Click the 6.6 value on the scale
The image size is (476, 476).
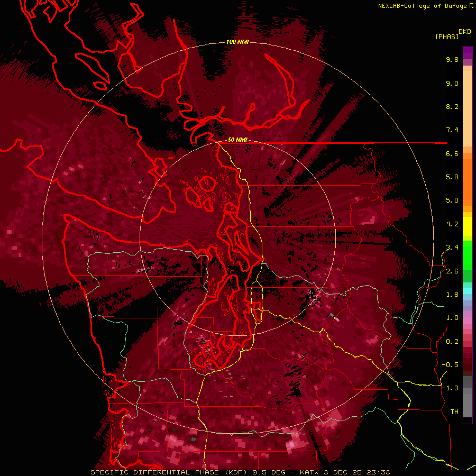click(x=452, y=153)
